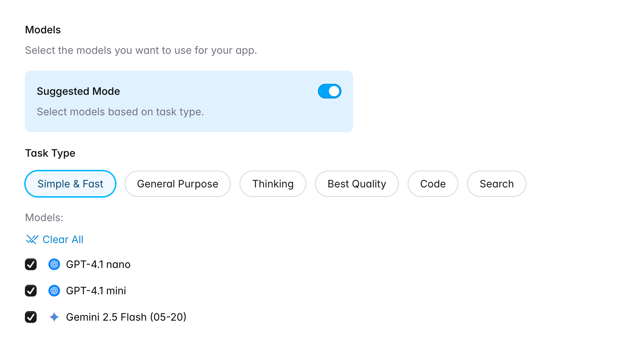Pick the Best Quality task type
Screen dimensions: 644x347
pyautogui.click(x=357, y=184)
